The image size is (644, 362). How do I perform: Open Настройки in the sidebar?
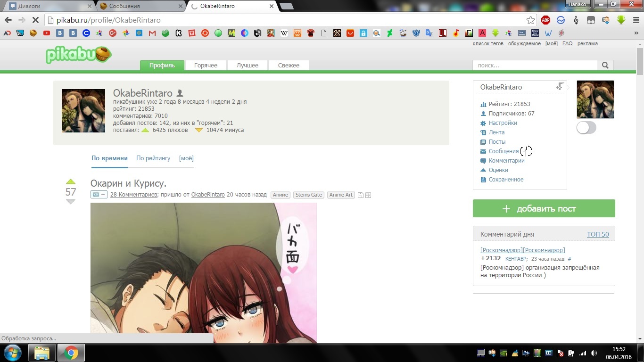503,123
